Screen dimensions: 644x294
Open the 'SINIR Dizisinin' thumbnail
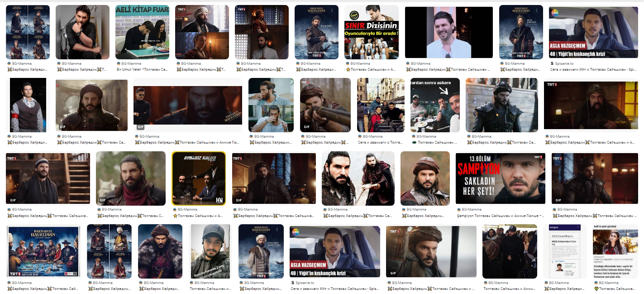point(371,32)
